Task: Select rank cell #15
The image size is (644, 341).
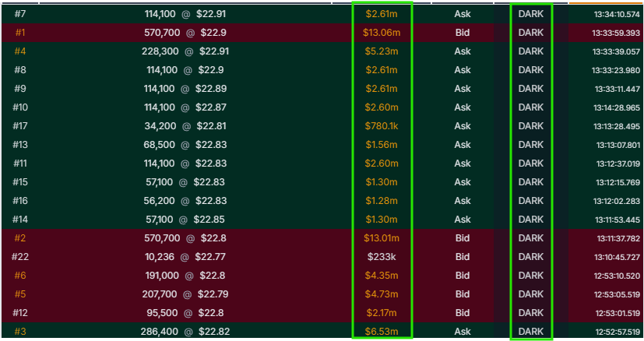Action: (x=20, y=182)
